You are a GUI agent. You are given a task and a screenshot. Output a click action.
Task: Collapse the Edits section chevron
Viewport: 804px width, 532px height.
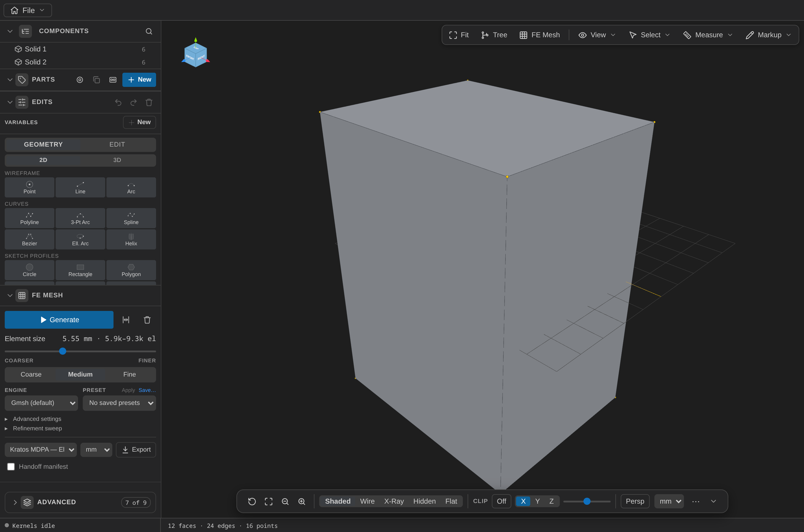10,102
